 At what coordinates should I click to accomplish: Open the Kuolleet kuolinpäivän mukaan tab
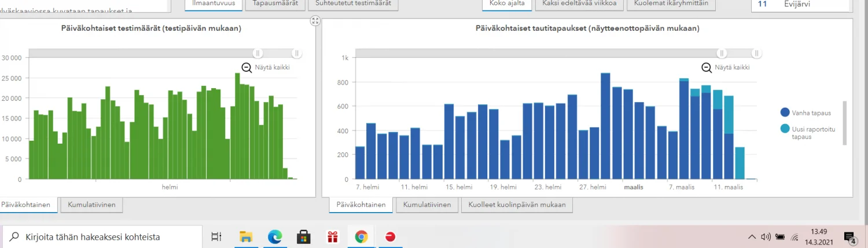pos(517,205)
